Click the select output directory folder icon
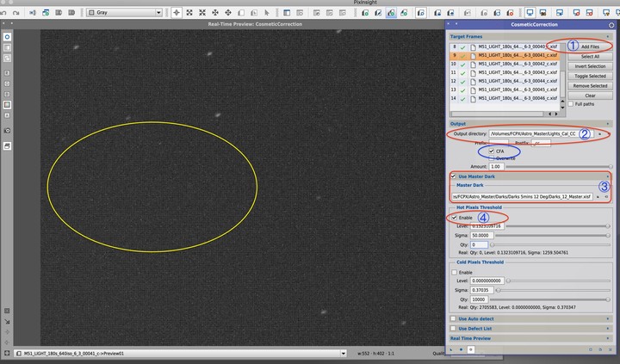Image resolution: width=620 pixels, height=364 pixels. [600, 134]
